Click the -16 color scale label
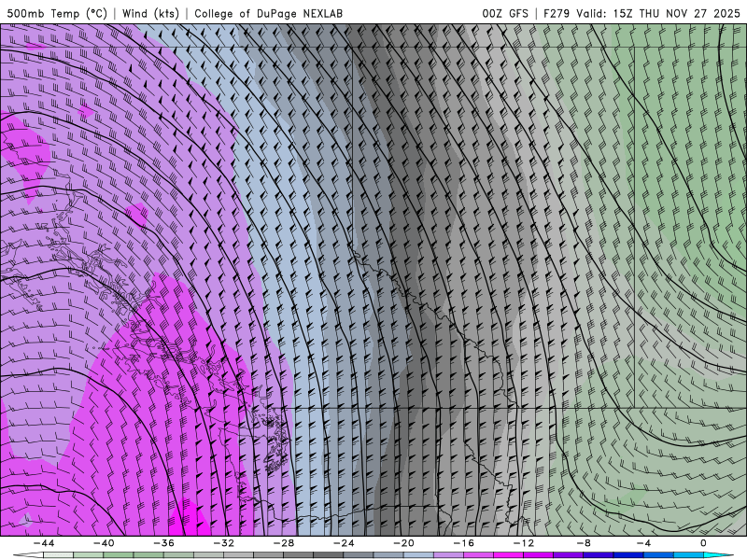 pos(463,543)
